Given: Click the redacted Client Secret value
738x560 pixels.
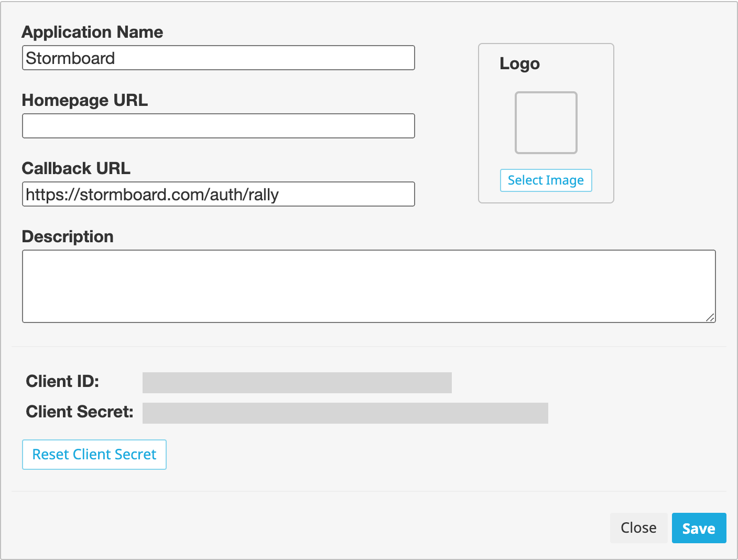Looking at the screenshot, I should pyautogui.click(x=345, y=413).
